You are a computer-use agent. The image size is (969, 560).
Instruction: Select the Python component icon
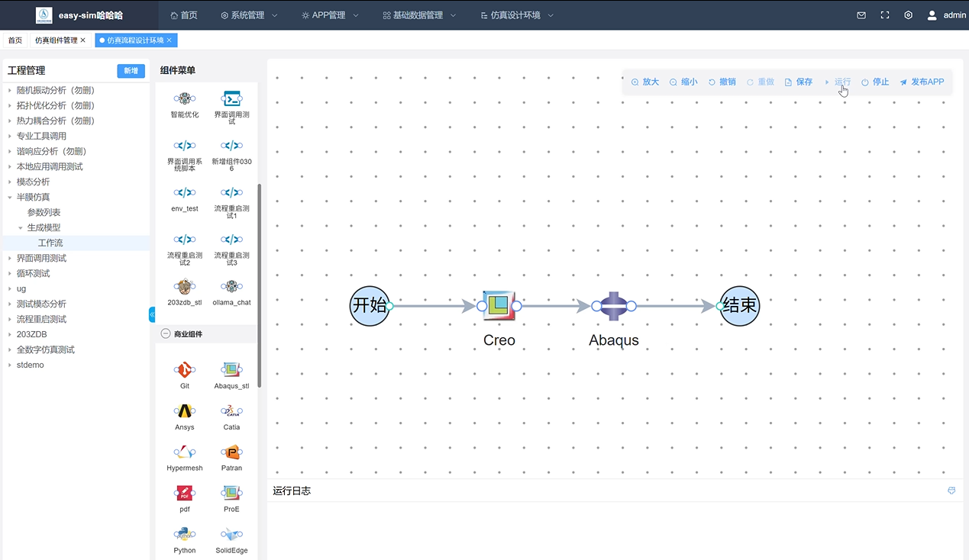pos(185,534)
